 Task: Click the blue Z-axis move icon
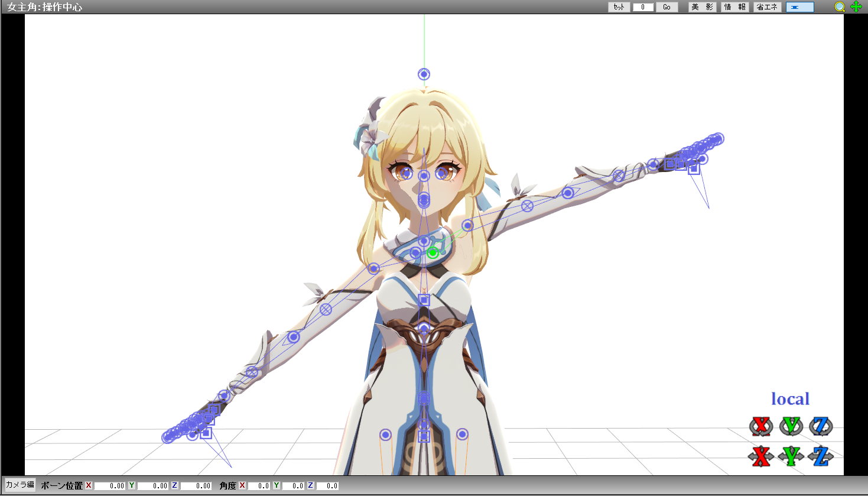821,456
